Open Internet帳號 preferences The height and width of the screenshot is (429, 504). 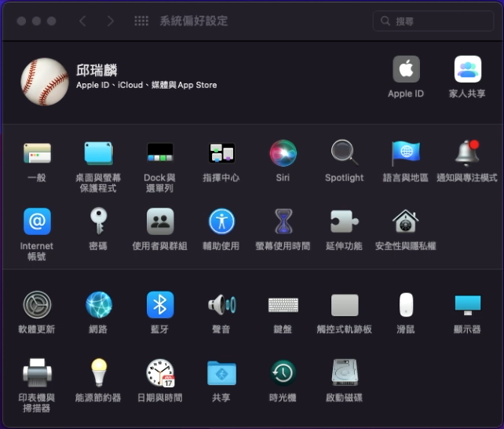click(37, 222)
